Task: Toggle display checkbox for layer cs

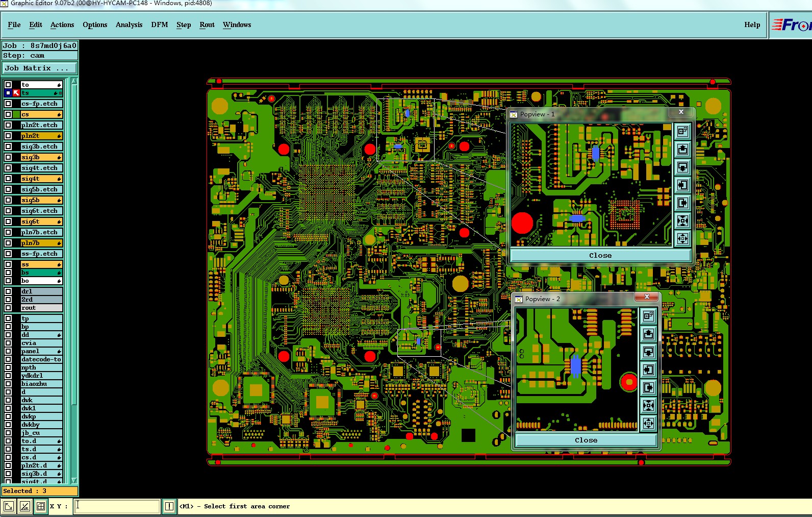Action: [8, 114]
